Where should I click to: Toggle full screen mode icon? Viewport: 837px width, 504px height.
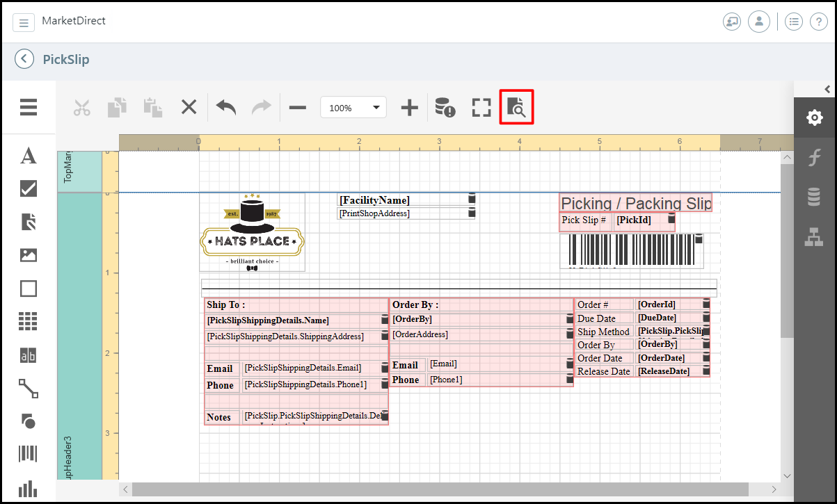point(481,107)
